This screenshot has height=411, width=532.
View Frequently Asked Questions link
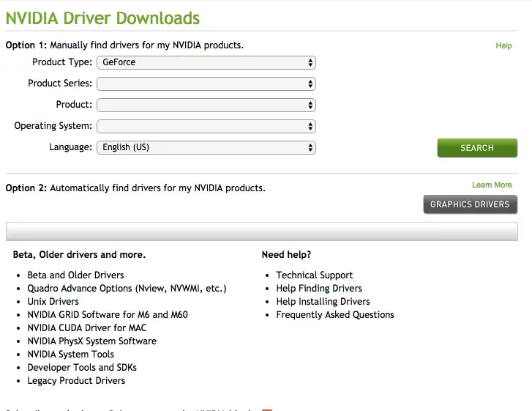point(335,314)
